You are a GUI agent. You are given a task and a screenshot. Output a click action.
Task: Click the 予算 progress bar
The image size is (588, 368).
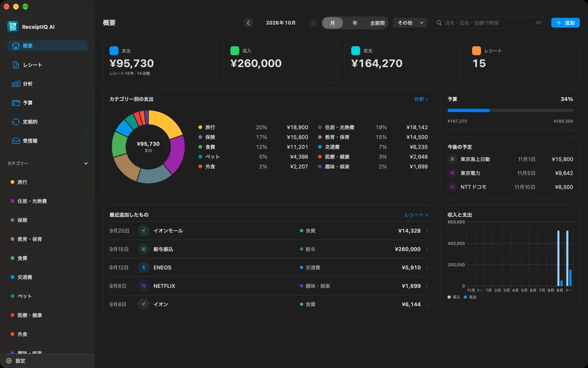coord(510,110)
